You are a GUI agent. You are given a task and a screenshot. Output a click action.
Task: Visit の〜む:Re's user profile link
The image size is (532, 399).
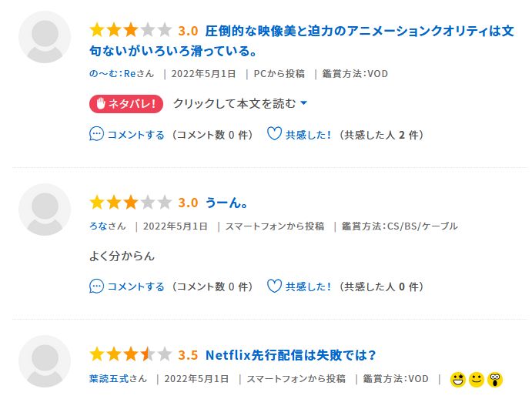pyautogui.click(x=116, y=74)
